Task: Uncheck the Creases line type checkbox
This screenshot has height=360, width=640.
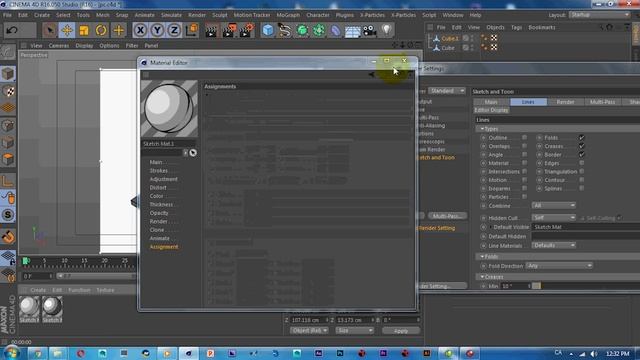Action: pyautogui.click(x=582, y=146)
